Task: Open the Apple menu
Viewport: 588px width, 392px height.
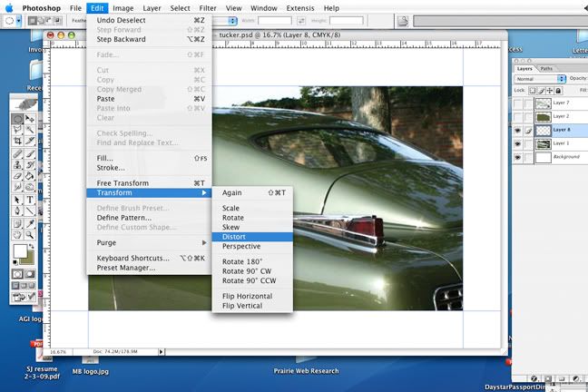Action: (x=9, y=8)
